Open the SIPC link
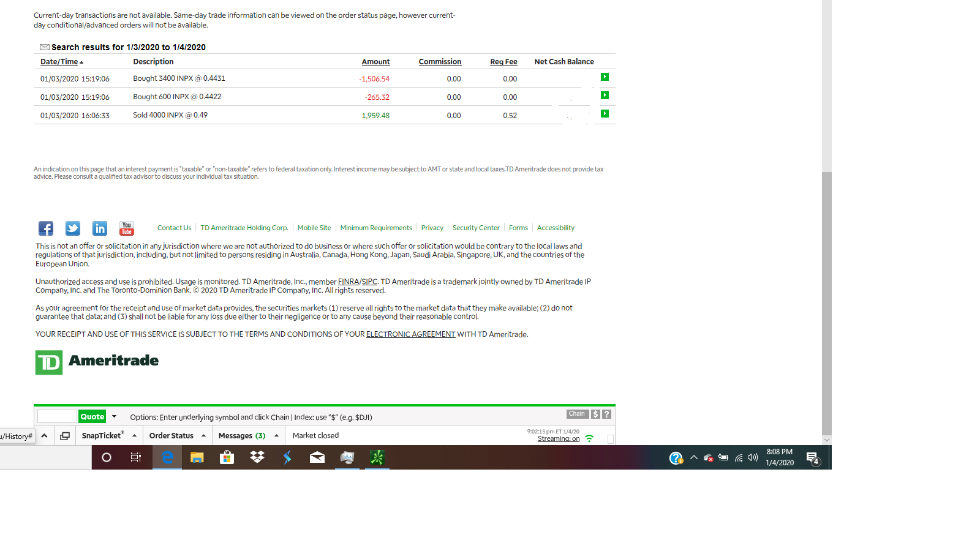This screenshot has height=551, width=980. tap(369, 282)
